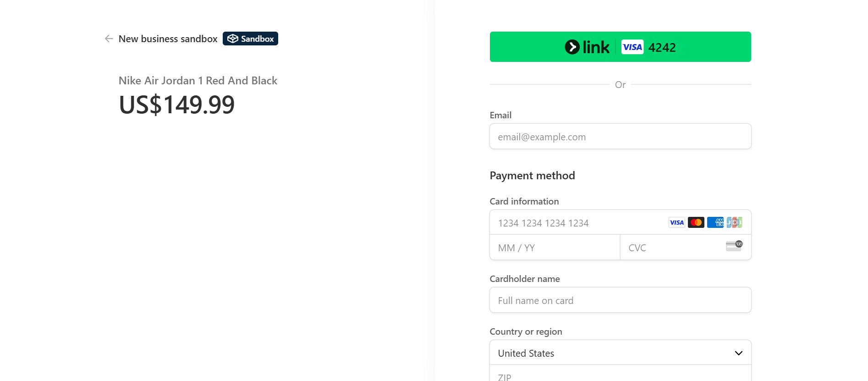Click the CVC card hint icon
The width and height of the screenshot is (868, 381).
pyautogui.click(x=734, y=246)
